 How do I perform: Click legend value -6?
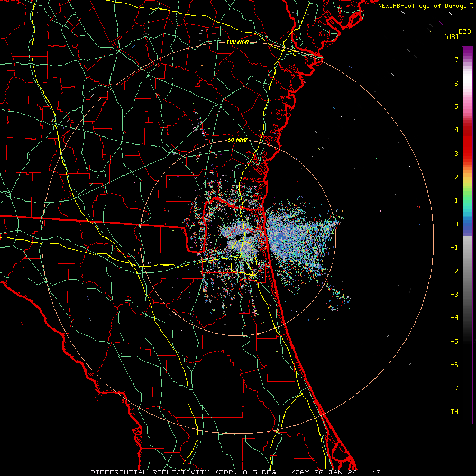tap(454, 364)
